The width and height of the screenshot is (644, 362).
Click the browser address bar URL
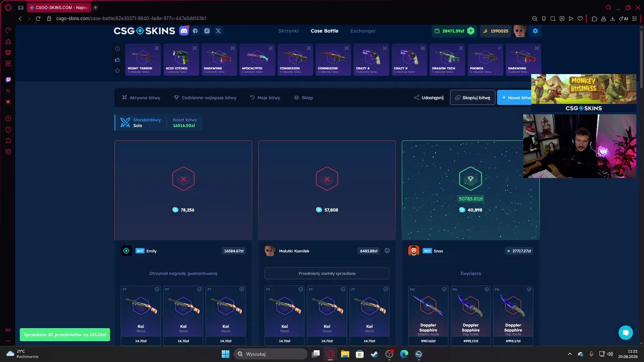131,19
